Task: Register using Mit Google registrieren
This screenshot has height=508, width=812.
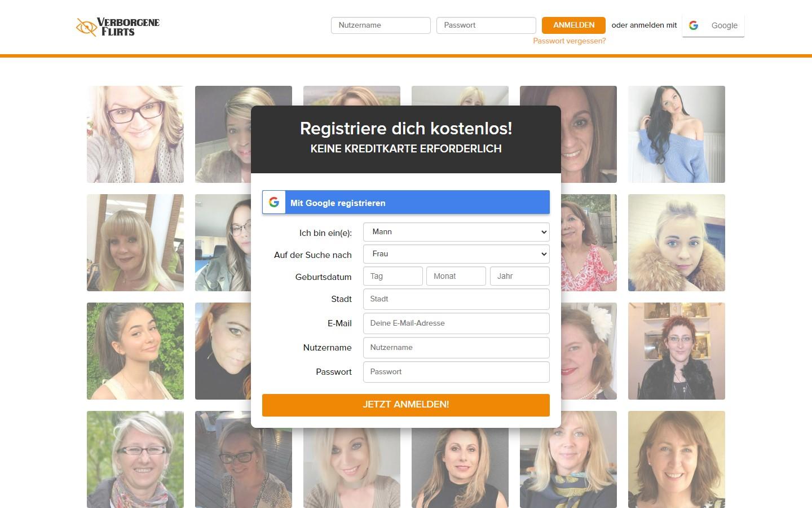Action: click(x=406, y=202)
